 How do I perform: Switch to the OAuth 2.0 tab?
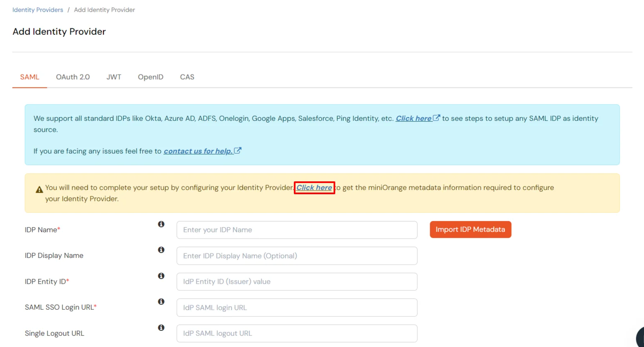pos(73,77)
